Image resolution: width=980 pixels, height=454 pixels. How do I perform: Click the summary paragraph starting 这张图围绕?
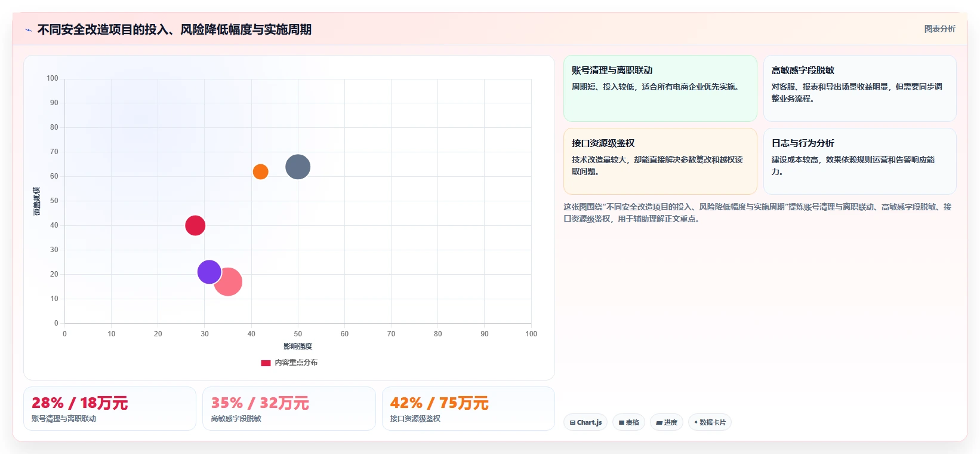tap(757, 213)
